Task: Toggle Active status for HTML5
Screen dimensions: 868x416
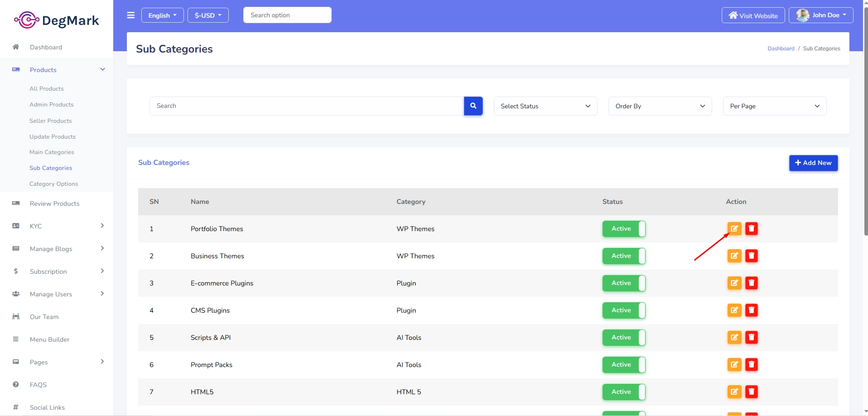Action: (x=624, y=392)
